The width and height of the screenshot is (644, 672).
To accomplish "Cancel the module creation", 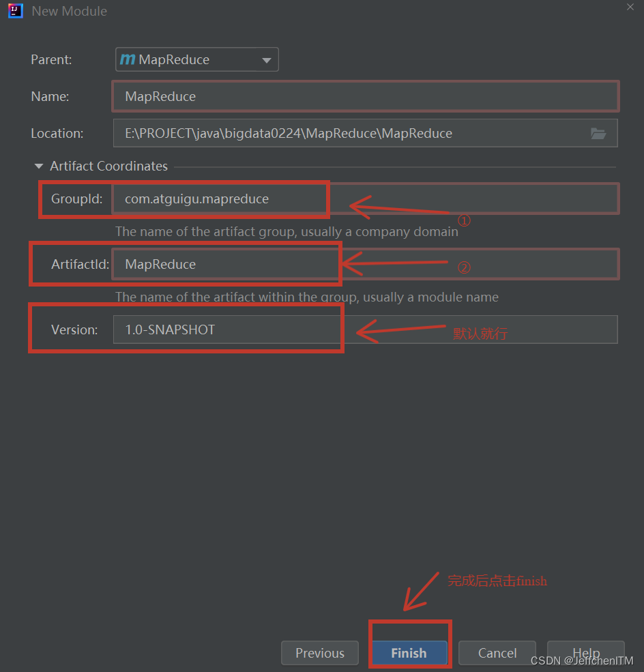I will 497,653.
